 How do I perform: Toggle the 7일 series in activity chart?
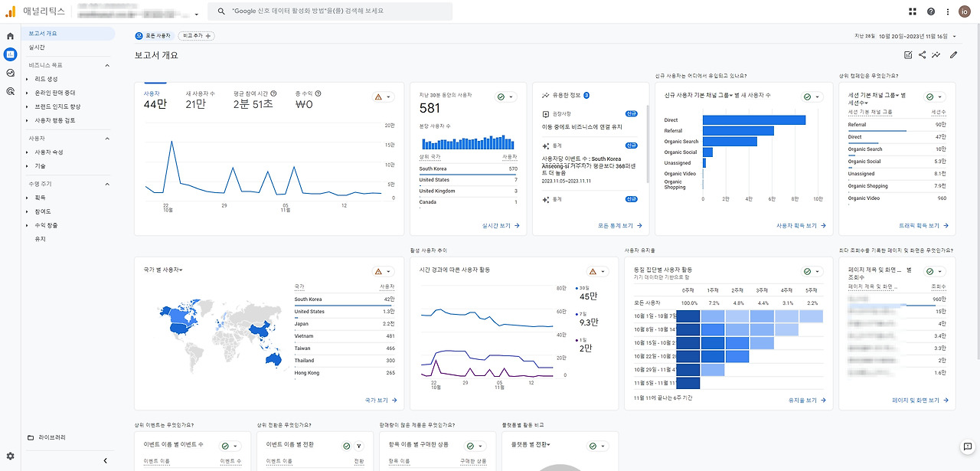pyautogui.click(x=588, y=319)
